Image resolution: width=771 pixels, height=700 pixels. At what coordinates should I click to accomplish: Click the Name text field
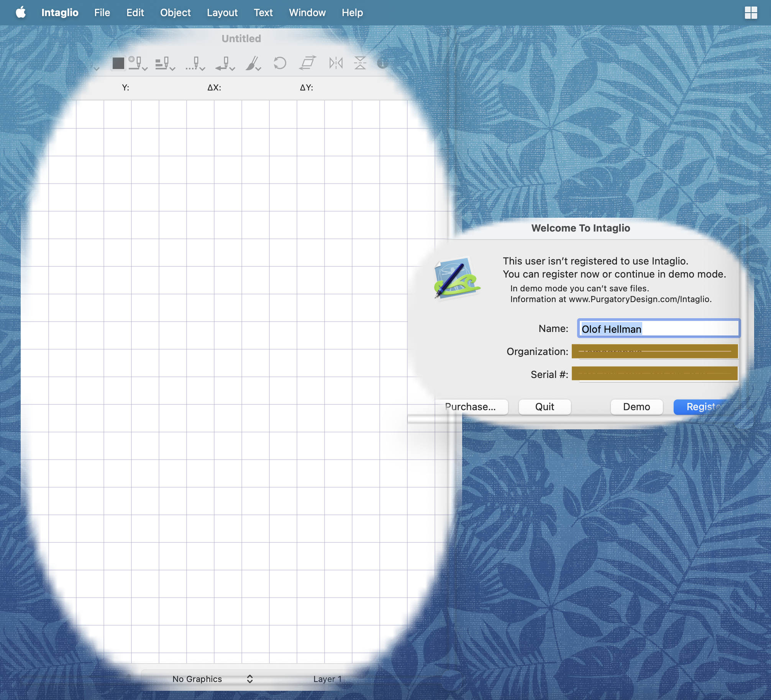(x=658, y=329)
